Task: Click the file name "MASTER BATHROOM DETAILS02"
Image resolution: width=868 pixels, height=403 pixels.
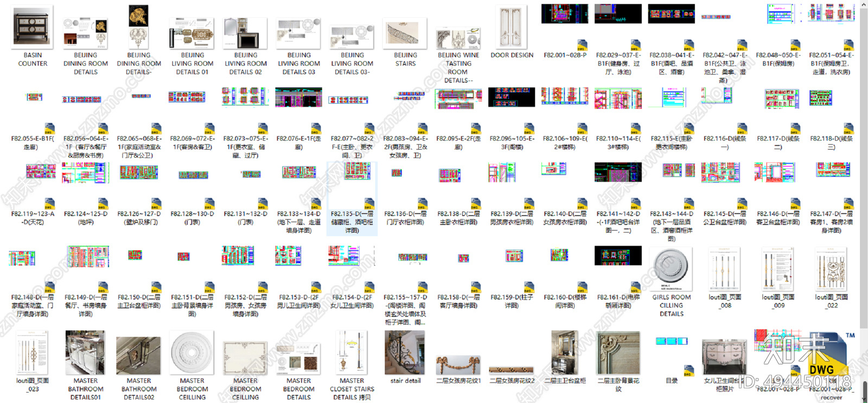Action: (139, 389)
